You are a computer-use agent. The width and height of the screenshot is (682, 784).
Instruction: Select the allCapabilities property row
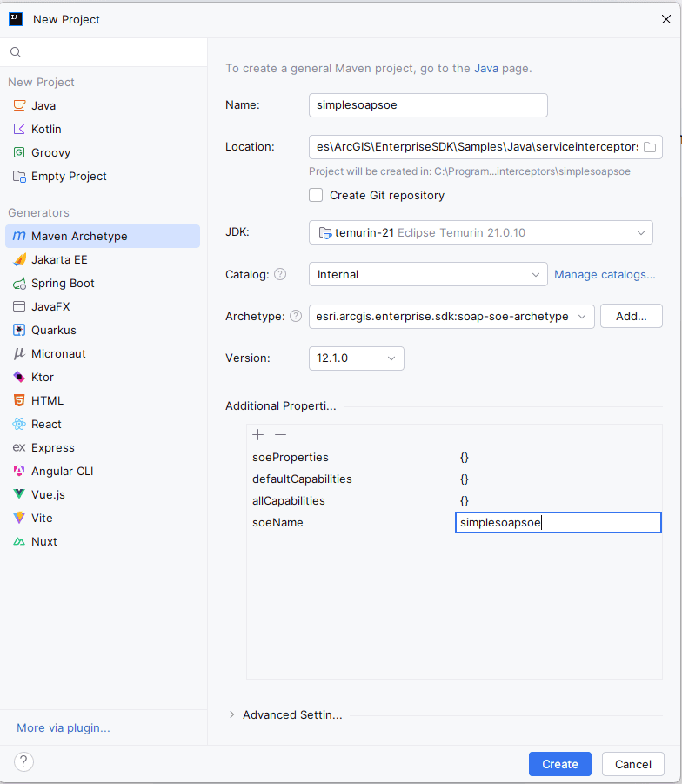coord(454,501)
